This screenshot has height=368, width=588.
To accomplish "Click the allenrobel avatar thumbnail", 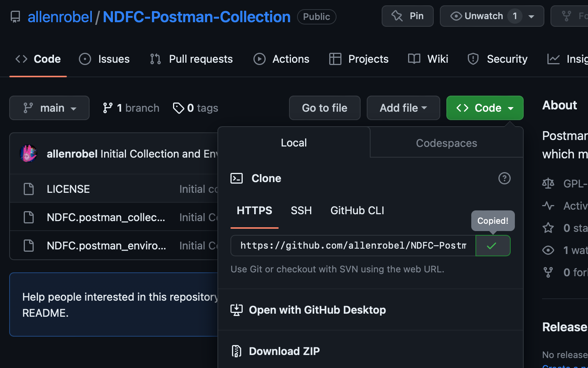I will click(x=28, y=153).
